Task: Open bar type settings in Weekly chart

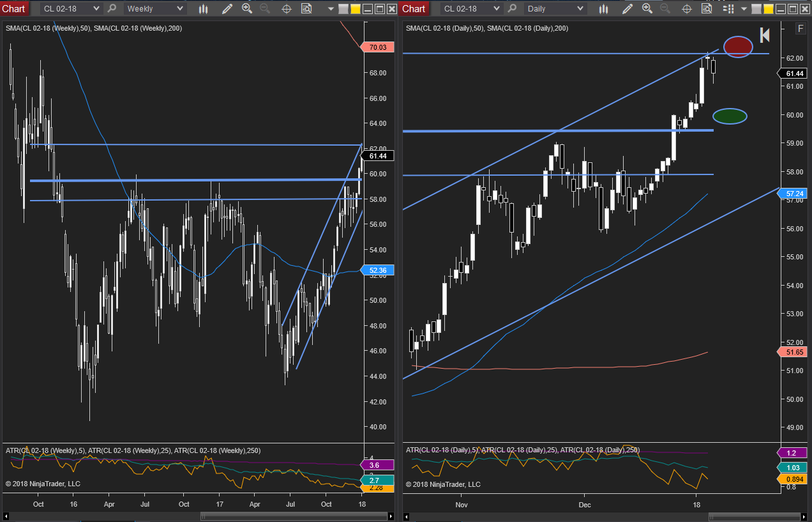Action: (204, 9)
